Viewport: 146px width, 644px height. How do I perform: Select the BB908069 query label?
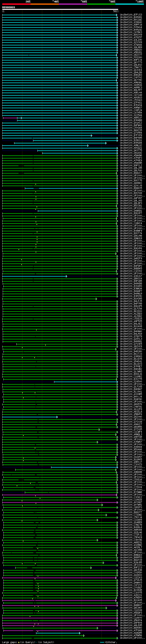point(8,7)
